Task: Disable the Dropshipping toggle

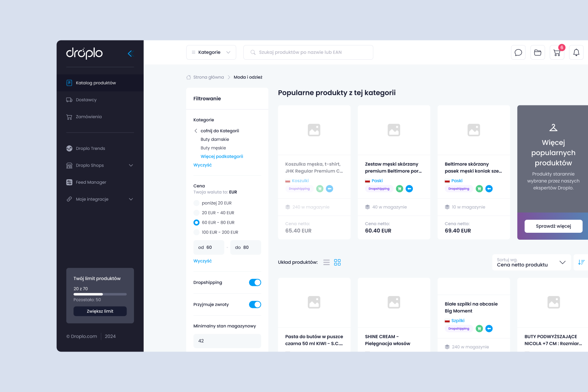Action: point(255,283)
